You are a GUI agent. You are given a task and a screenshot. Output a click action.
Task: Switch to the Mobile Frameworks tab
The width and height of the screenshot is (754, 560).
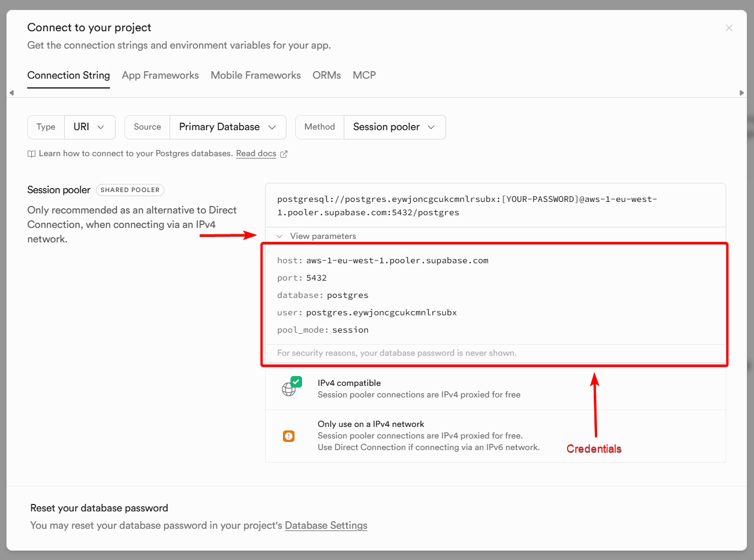(255, 75)
